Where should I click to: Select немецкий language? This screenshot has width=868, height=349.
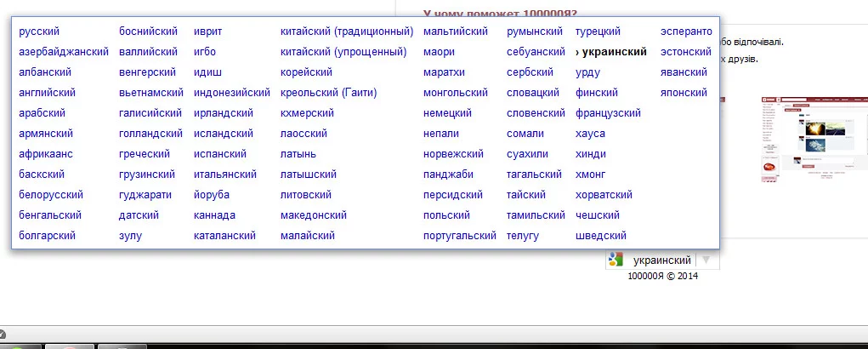(x=448, y=113)
